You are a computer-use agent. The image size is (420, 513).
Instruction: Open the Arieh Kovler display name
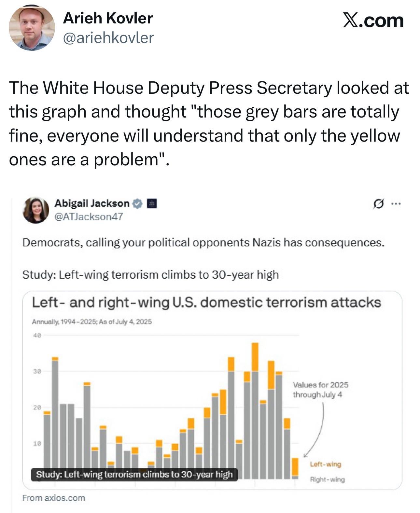coord(108,18)
